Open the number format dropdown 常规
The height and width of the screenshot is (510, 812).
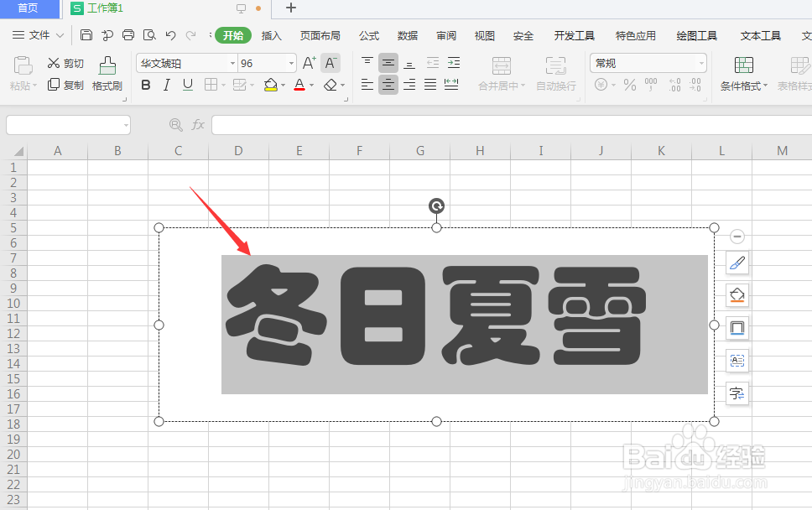702,64
